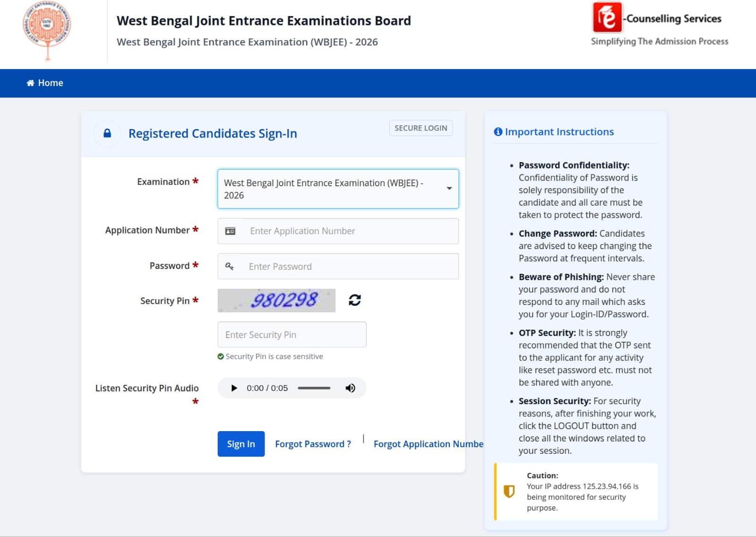This screenshot has width=756, height=537.
Task: Click the info icon beside Important Instructions
Action: click(498, 132)
